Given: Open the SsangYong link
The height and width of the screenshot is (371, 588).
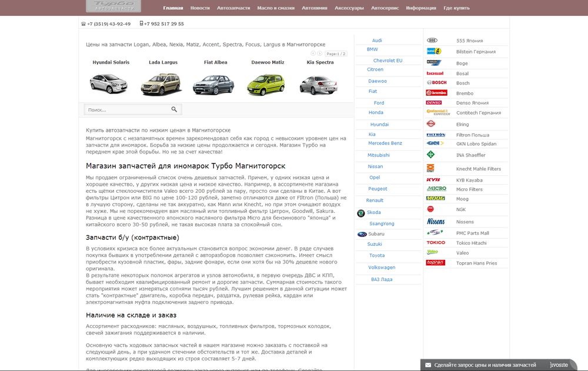Looking at the screenshot, I should click(382, 223).
